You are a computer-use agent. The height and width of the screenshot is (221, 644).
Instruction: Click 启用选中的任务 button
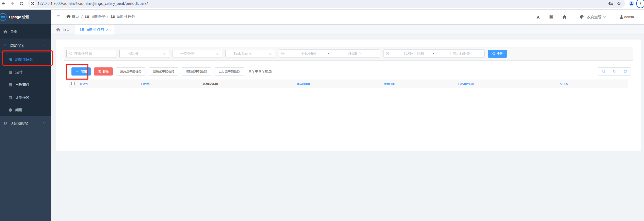click(131, 71)
